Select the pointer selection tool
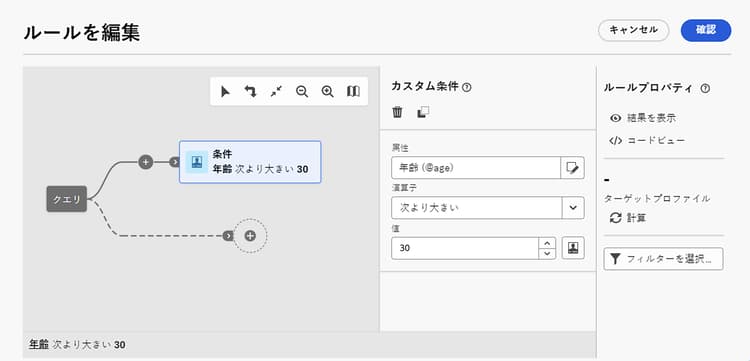 (x=225, y=91)
